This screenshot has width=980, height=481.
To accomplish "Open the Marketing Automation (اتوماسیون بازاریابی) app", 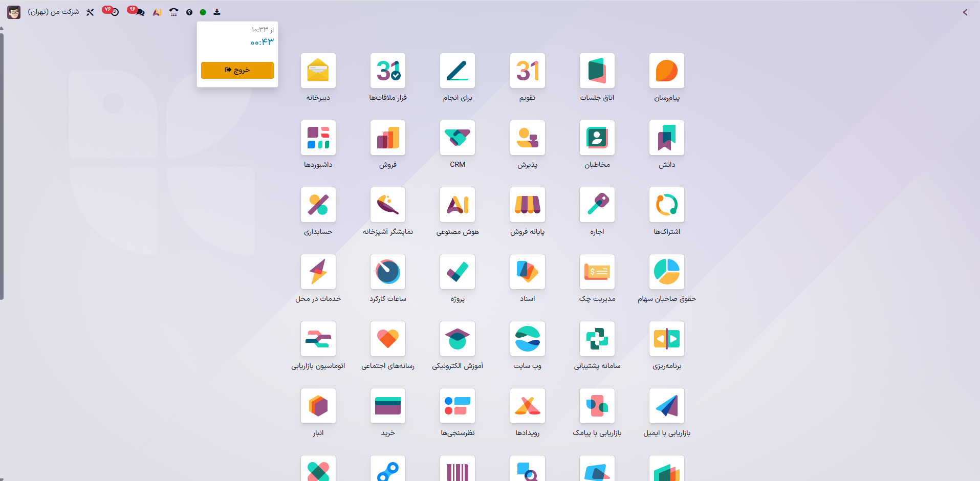I will pos(318,339).
